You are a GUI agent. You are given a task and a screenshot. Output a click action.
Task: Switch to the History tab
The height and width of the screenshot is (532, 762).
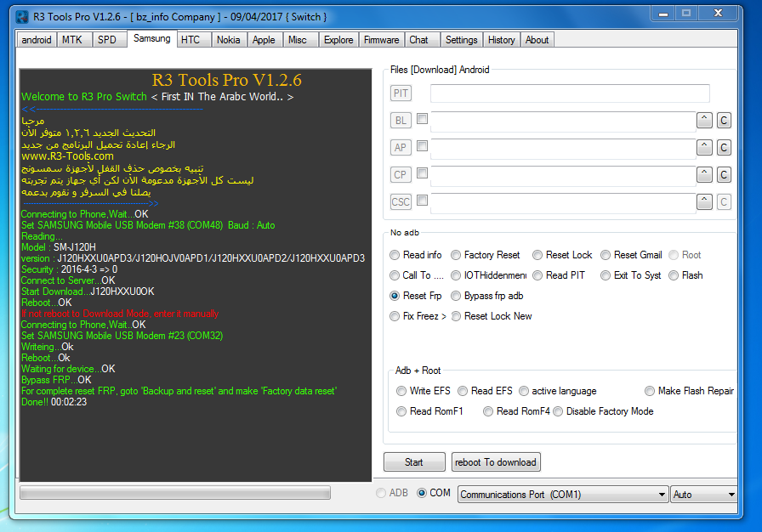[502, 40]
